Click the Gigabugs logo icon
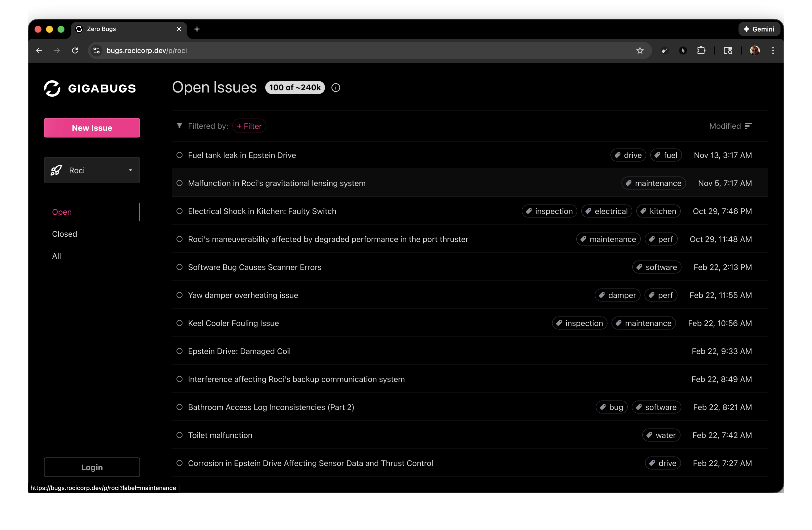812x530 pixels. [x=52, y=88]
